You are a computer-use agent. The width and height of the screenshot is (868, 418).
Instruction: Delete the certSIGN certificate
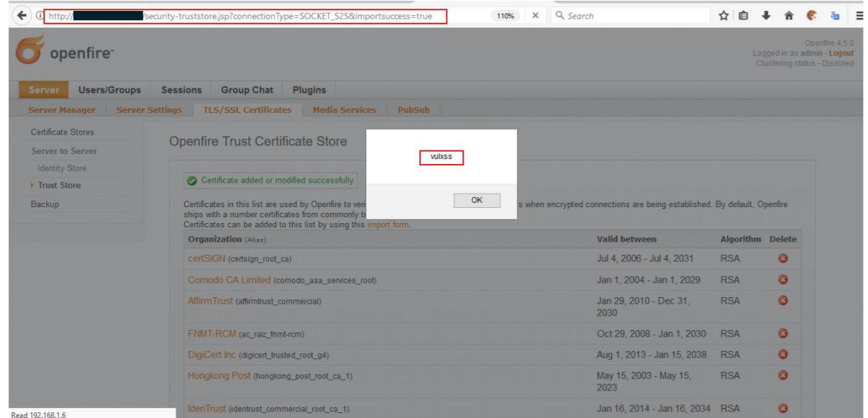click(783, 258)
